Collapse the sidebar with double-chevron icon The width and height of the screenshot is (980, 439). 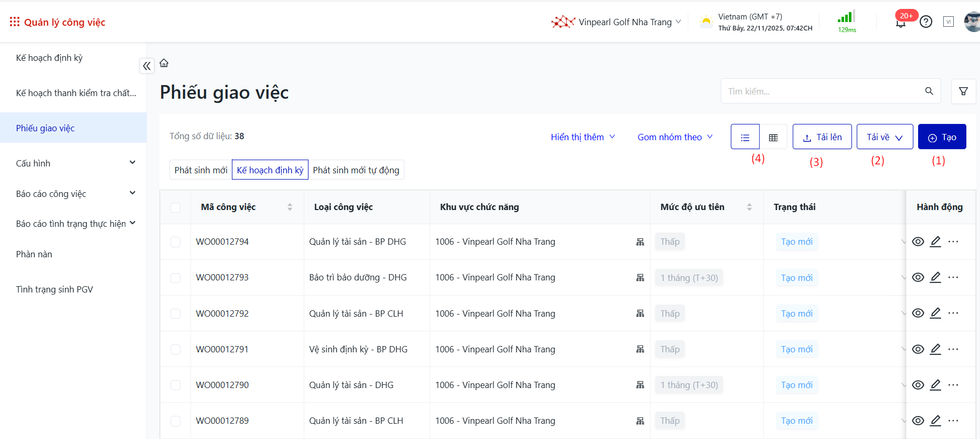(147, 66)
